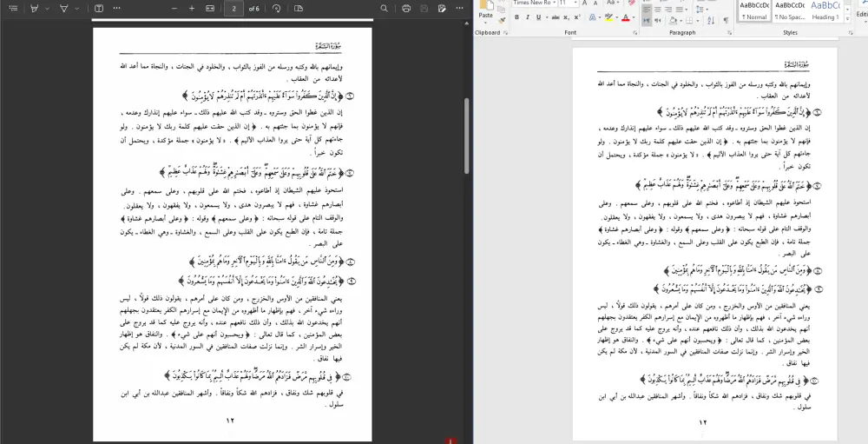This screenshot has width=868, height=444.
Task: Set right-to-left text direction in Word
Action: [x=658, y=21]
